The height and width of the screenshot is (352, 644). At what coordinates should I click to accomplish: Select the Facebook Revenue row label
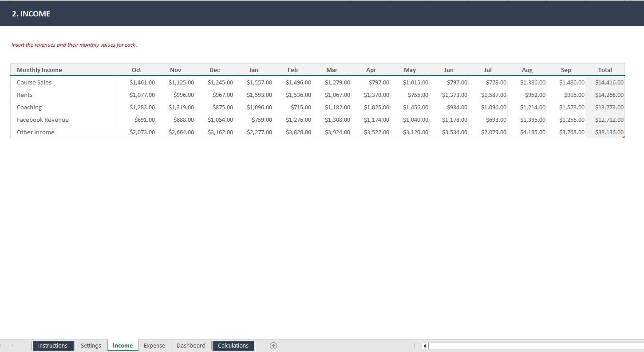tap(43, 120)
